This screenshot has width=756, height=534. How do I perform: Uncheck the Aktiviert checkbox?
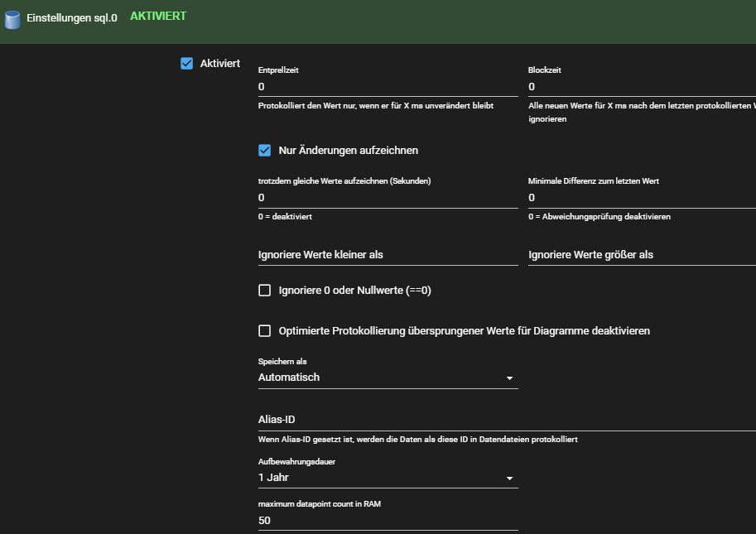[x=186, y=63]
